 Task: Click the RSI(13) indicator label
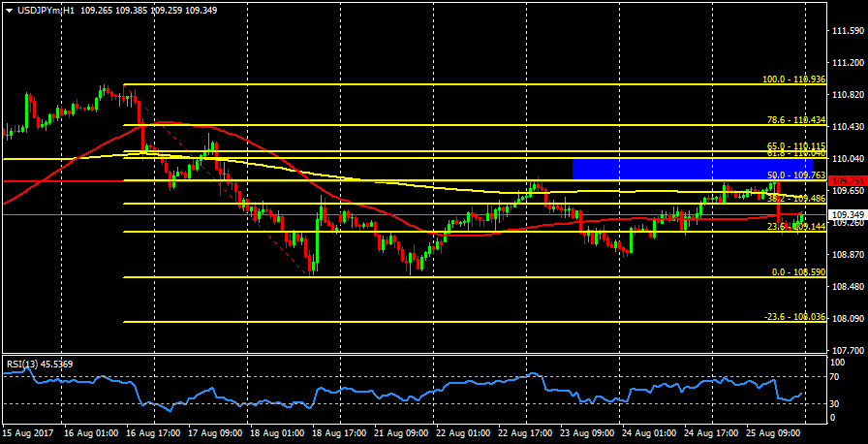39,365
